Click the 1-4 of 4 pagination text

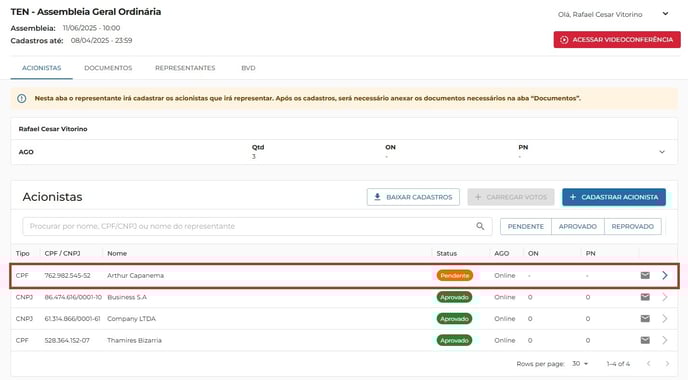pos(618,364)
